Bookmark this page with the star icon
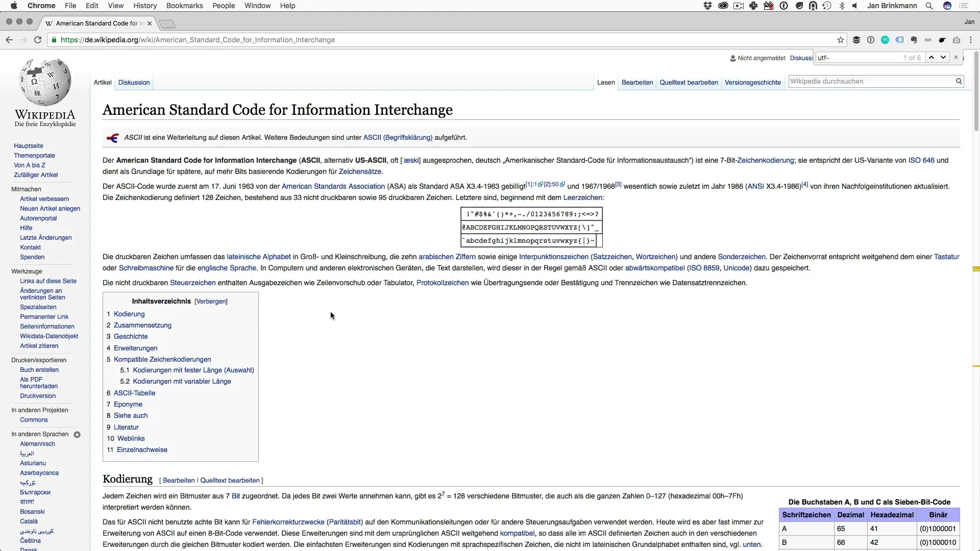The width and height of the screenshot is (980, 551). tap(841, 40)
